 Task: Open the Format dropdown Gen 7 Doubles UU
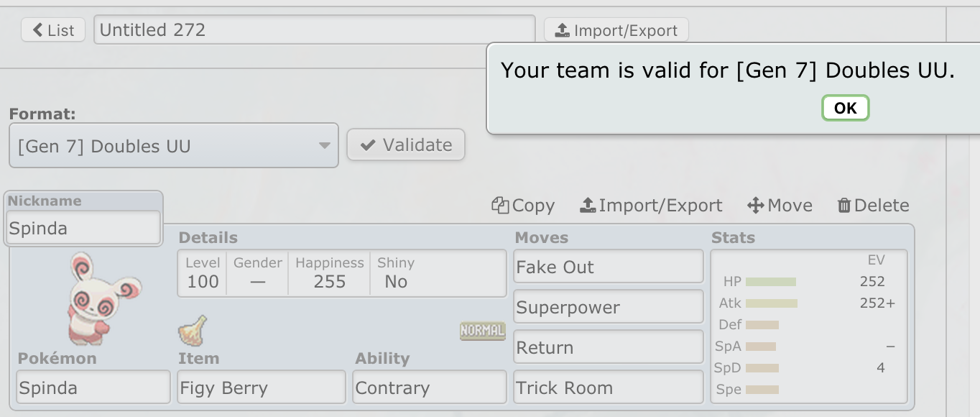click(x=173, y=146)
